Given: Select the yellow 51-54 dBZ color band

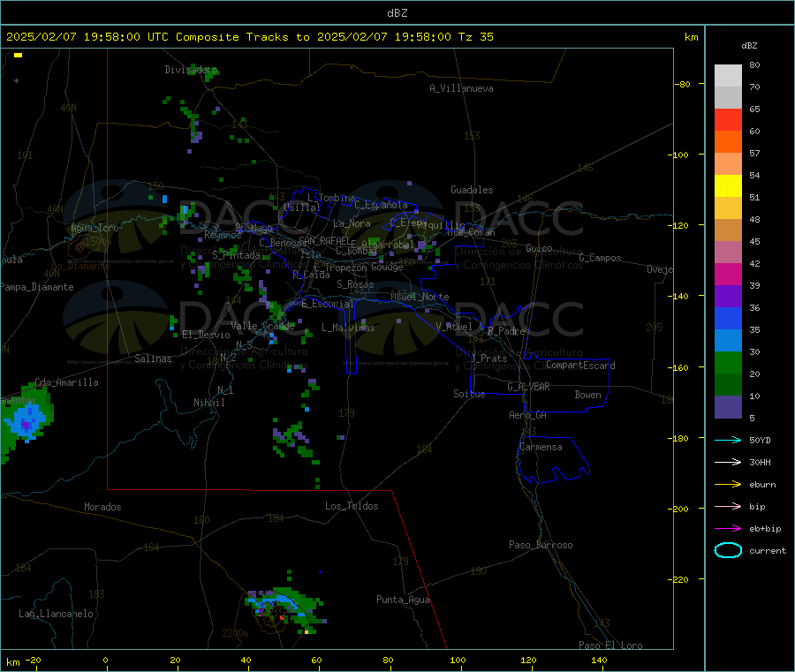Looking at the screenshot, I should [728, 186].
